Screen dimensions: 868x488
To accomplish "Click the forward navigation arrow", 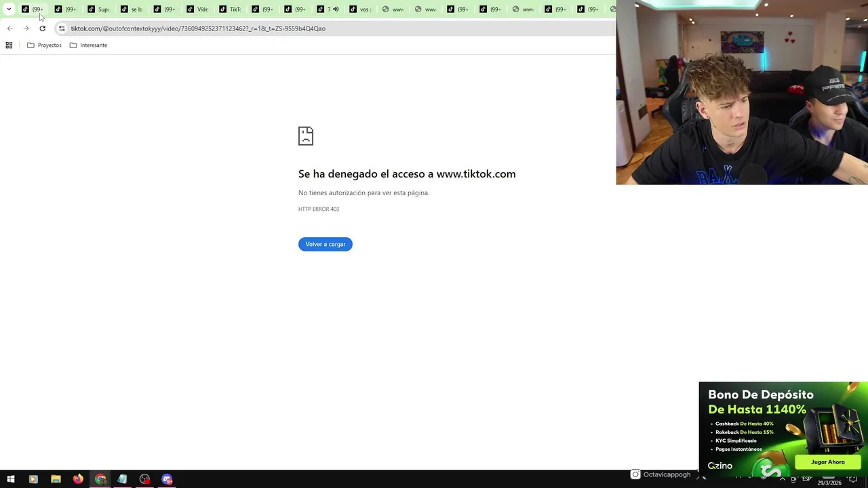I will coord(26,28).
